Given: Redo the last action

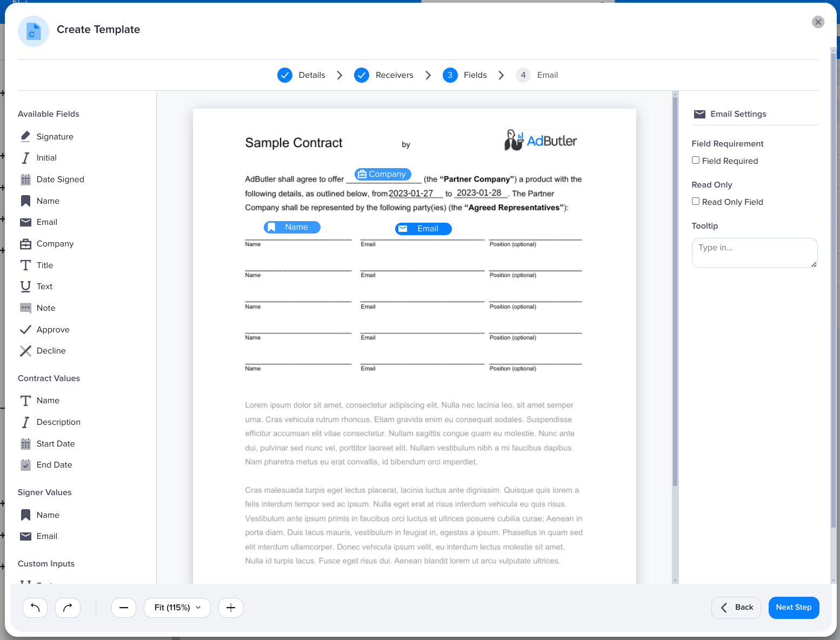Looking at the screenshot, I should 68,608.
